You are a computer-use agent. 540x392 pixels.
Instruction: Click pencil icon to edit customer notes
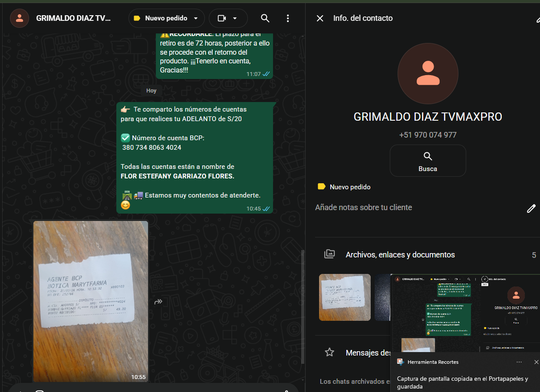point(531,209)
